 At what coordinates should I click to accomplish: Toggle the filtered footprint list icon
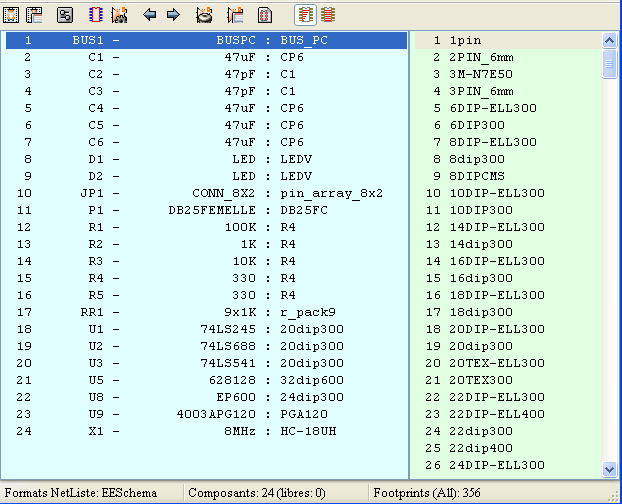coord(305,15)
